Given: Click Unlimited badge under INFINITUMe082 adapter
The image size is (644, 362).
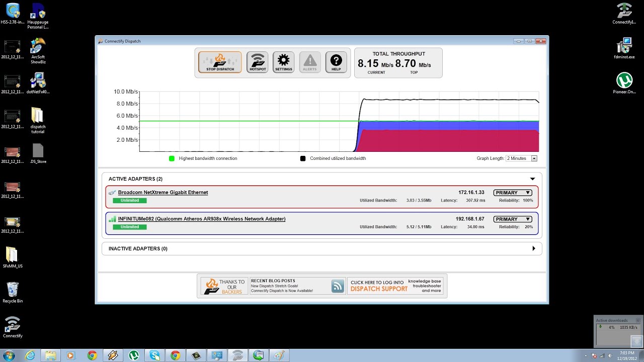Looking at the screenshot, I should click(130, 227).
